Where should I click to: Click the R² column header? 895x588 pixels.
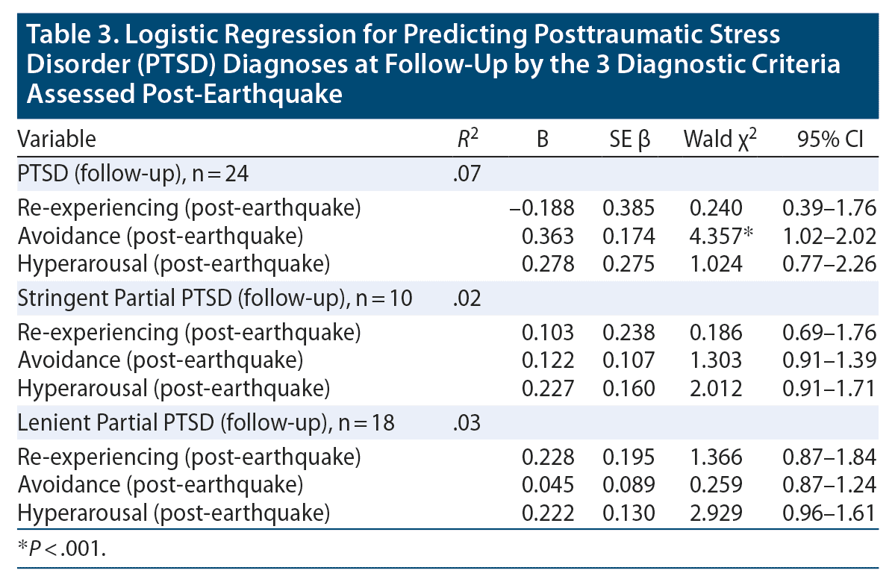coord(467,139)
